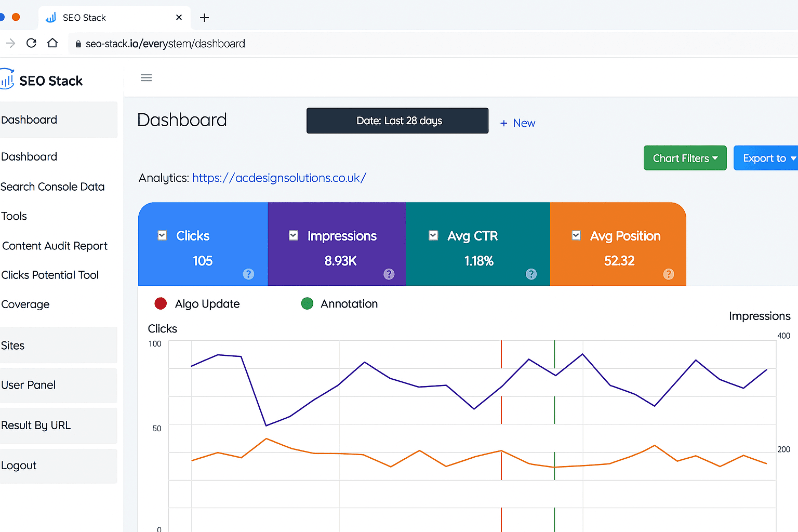Open the hamburger menu beside Dashboard
Viewport: 798px width, 532px height.
click(x=146, y=77)
